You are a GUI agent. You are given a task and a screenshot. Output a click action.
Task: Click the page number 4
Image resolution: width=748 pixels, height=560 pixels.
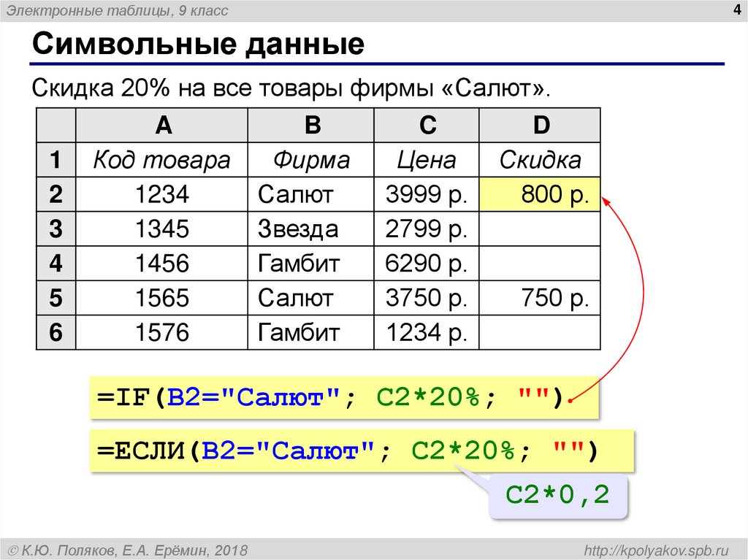click(x=734, y=10)
